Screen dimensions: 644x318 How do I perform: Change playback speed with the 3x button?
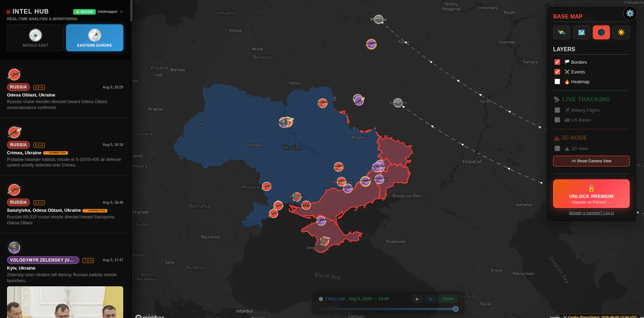point(431,299)
